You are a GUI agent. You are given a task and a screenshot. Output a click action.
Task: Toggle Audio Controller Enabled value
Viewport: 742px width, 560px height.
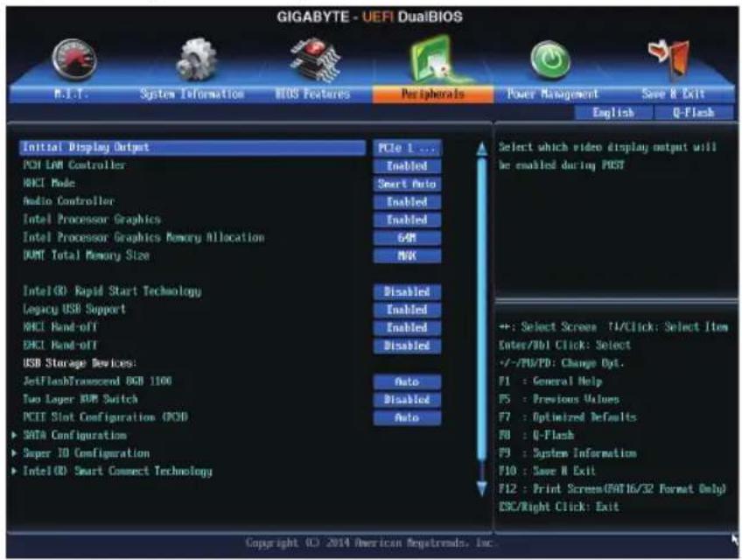point(407,201)
